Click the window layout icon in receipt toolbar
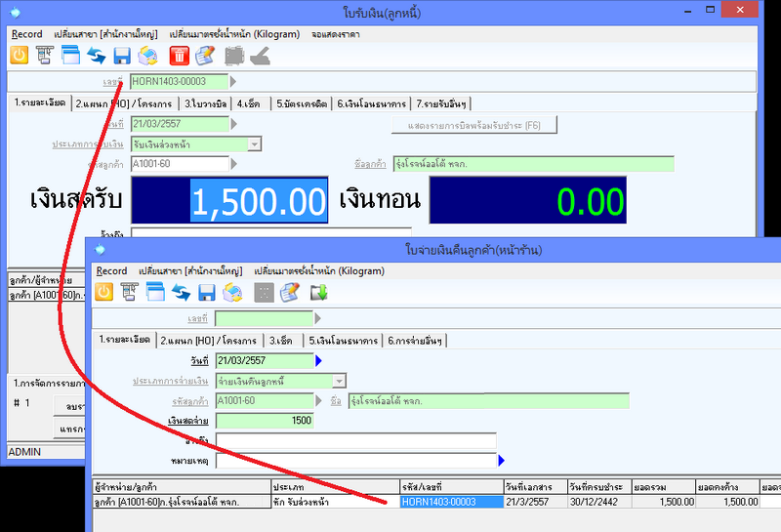 [x=69, y=56]
